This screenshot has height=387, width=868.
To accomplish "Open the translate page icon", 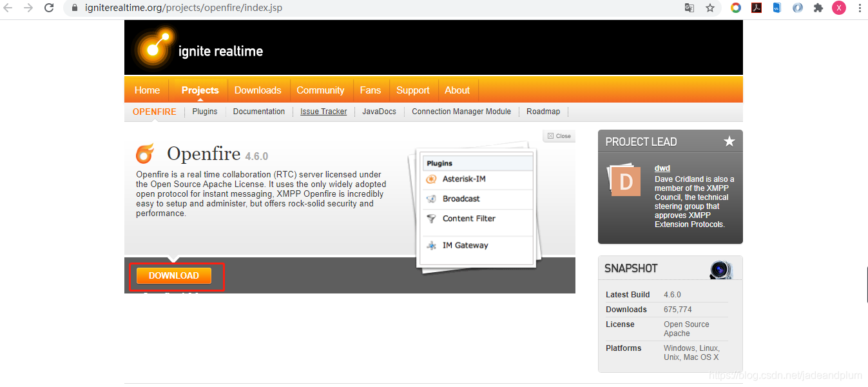I will tap(690, 8).
